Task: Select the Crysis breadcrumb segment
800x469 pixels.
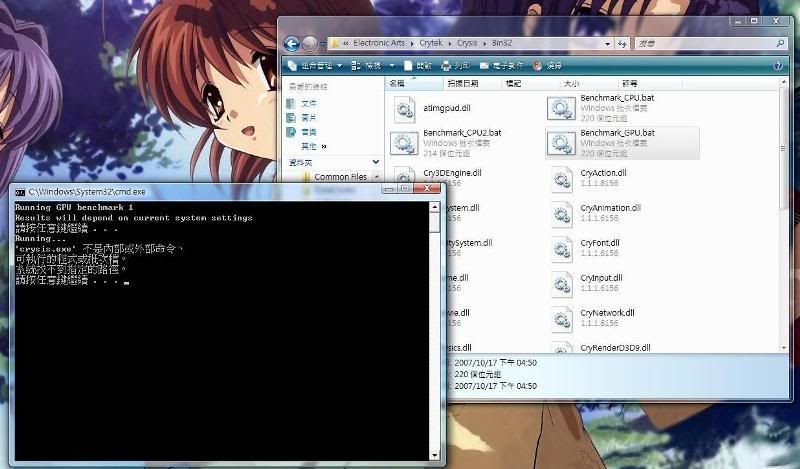Action: (x=467, y=43)
